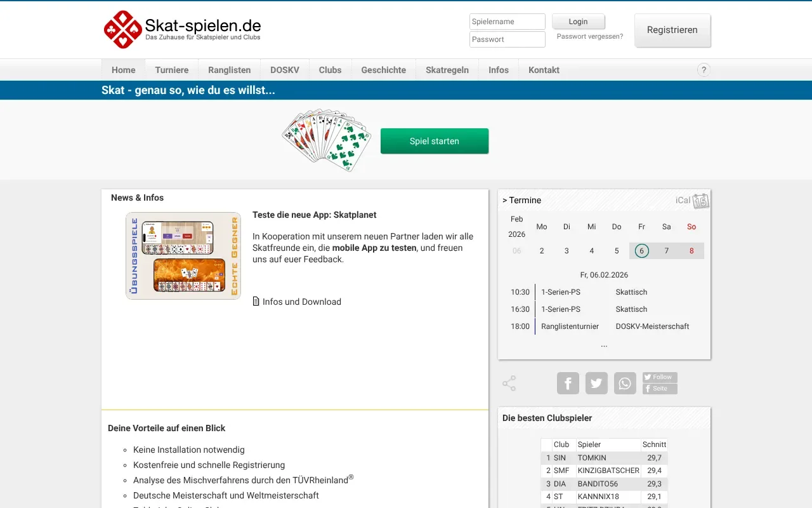Click the Twitter Follow badge

[x=659, y=377]
